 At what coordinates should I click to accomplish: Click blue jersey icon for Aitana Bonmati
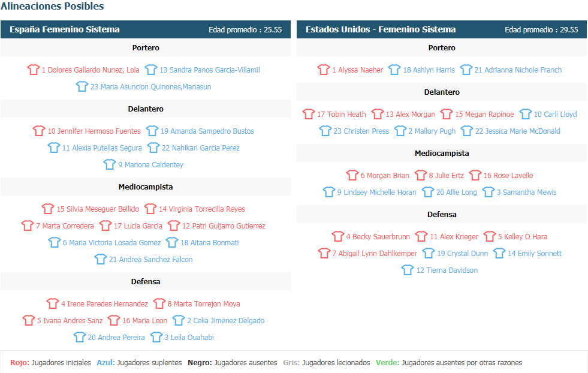pyautogui.click(x=172, y=242)
